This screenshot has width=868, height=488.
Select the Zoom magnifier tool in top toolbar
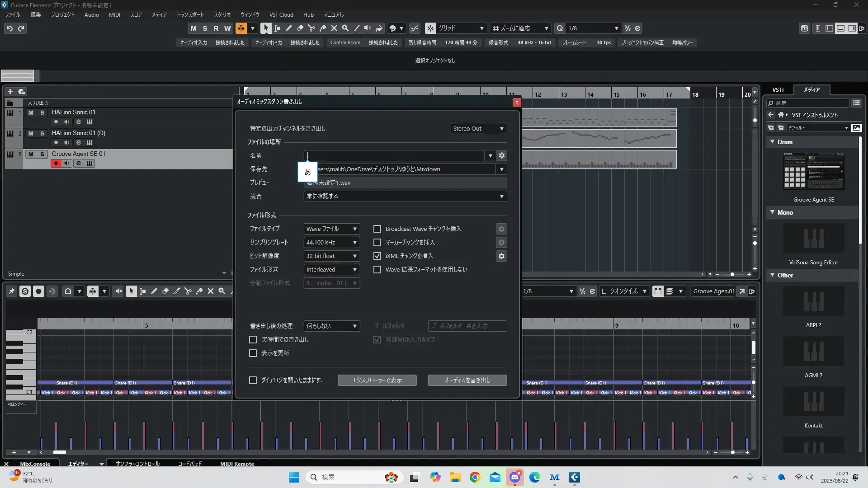point(345,28)
